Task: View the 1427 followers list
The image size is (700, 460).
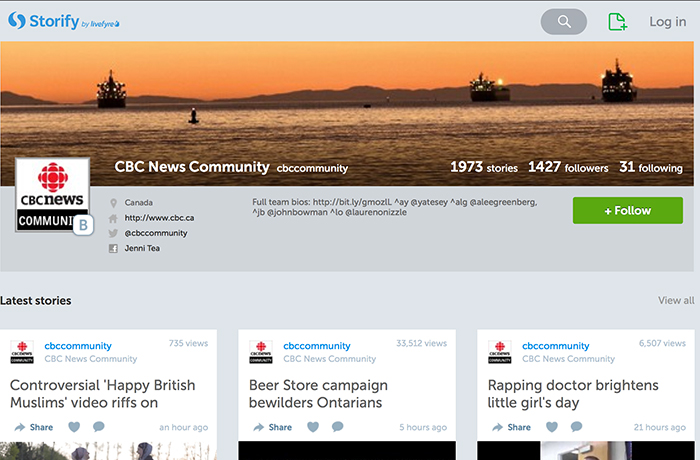Action: tap(568, 167)
